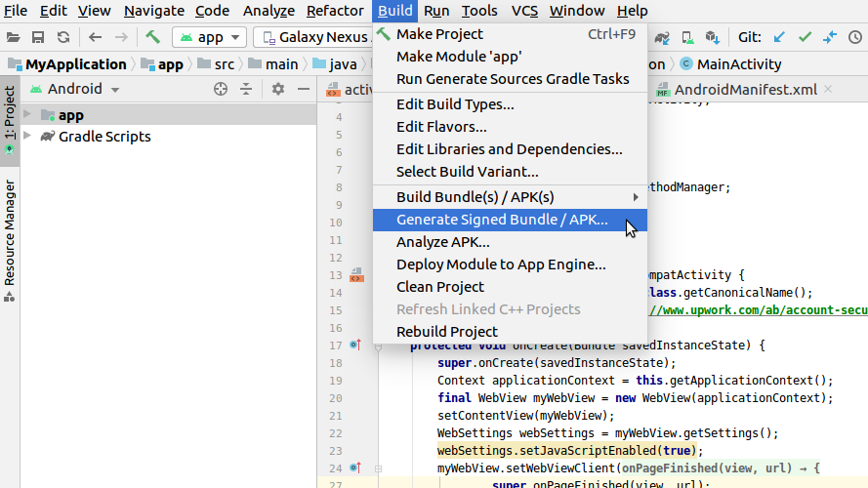The width and height of the screenshot is (868, 488).
Task: Open the VCS menu
Action: [524, 11]
